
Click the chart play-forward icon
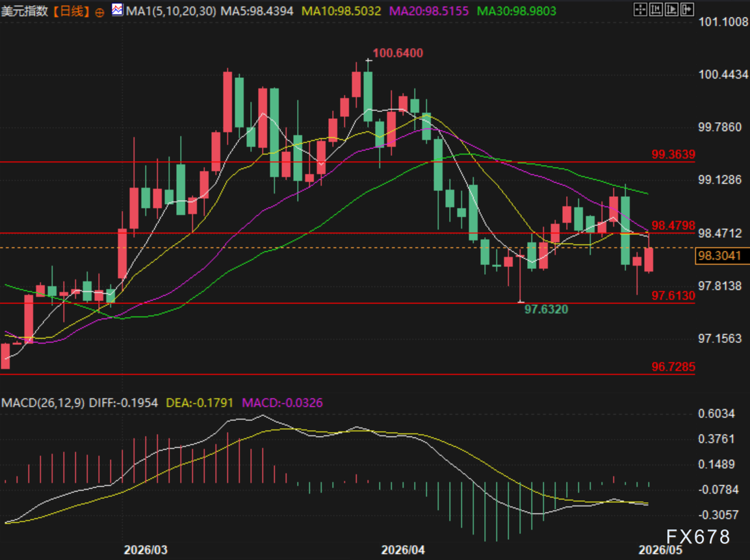[671, 10]
